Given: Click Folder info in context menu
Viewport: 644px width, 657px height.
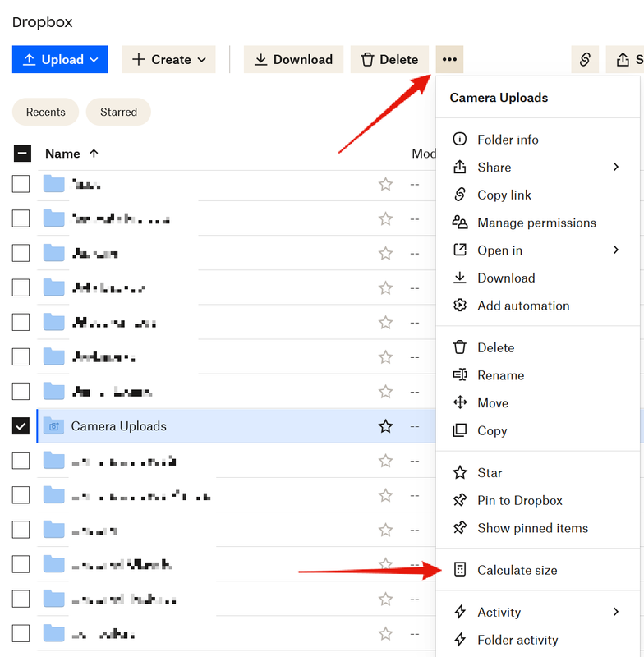Looking at the screenshot, I should point(508,140).
